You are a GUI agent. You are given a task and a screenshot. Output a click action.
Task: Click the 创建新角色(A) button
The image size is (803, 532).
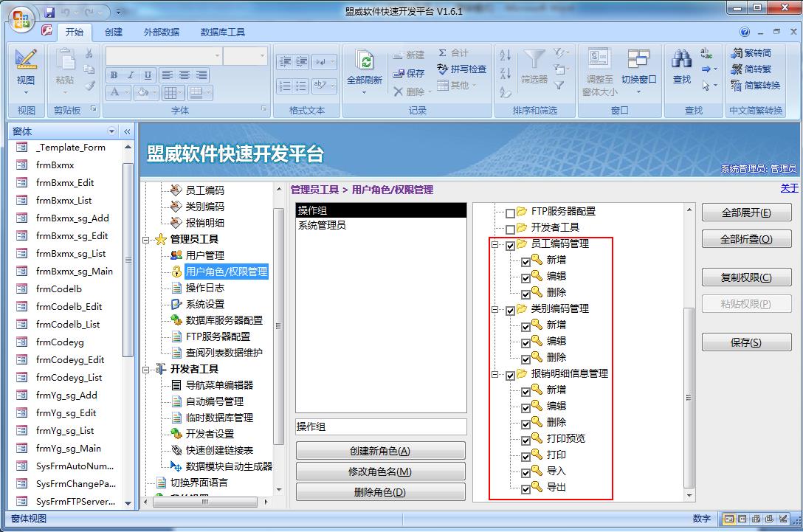[x=380, y=452]
